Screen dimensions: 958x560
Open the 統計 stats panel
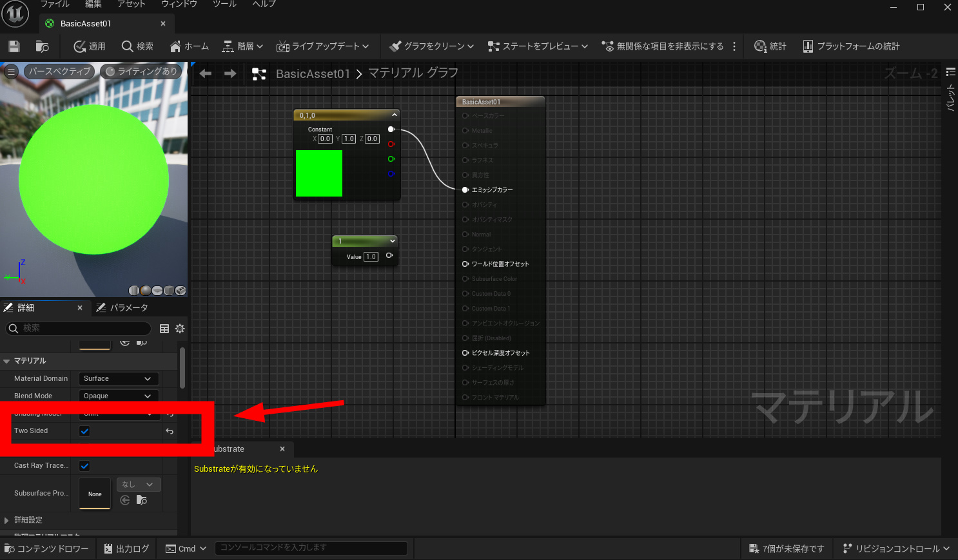click(770, 46)
